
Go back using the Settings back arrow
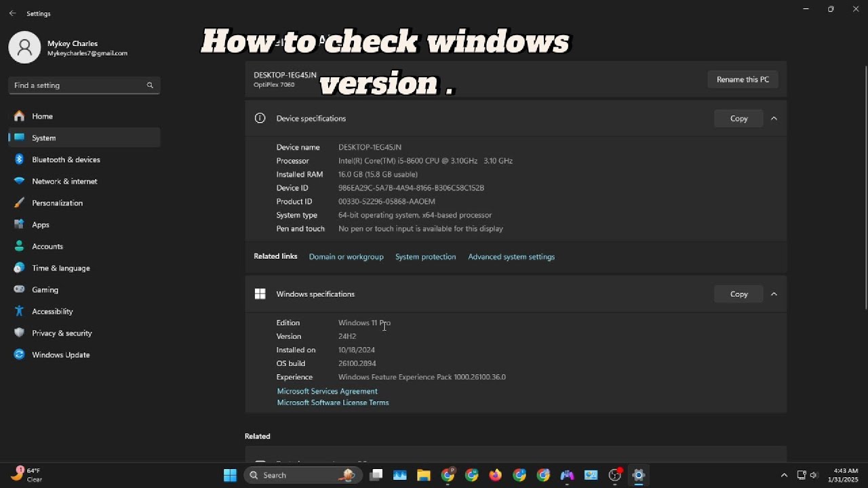[12, 13]
